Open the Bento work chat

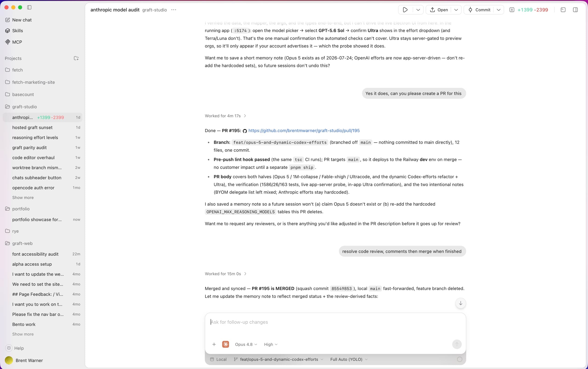click(x=42, y=324)
